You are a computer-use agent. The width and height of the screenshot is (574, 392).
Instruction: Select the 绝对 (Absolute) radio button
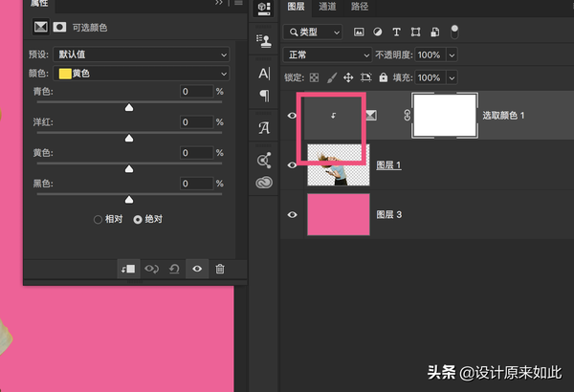[x=138, y=219]
